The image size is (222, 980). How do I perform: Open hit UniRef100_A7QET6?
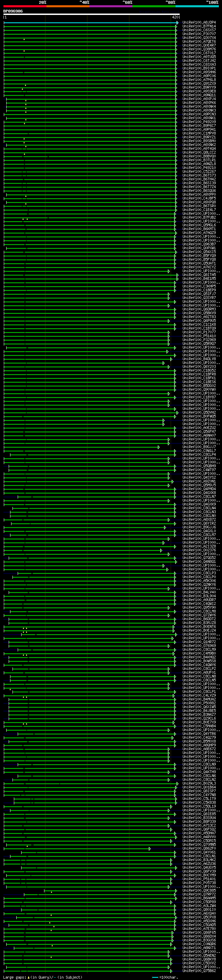pyautogui.click(x=199, y=41)
